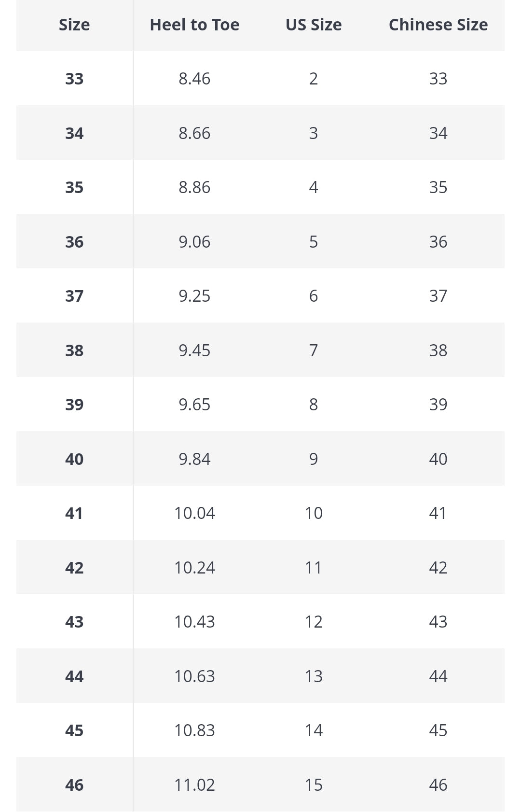Select US size 8 cell

point(314,405)
